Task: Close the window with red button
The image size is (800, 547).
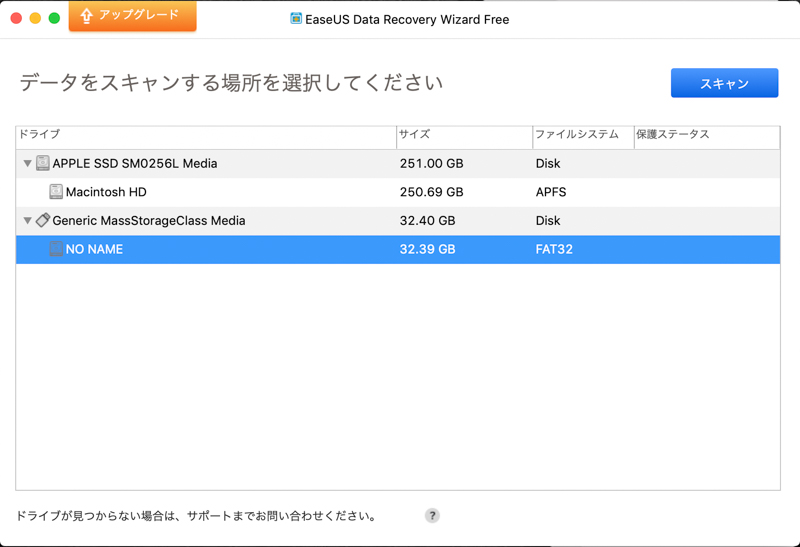Action: tap(16, 18)
